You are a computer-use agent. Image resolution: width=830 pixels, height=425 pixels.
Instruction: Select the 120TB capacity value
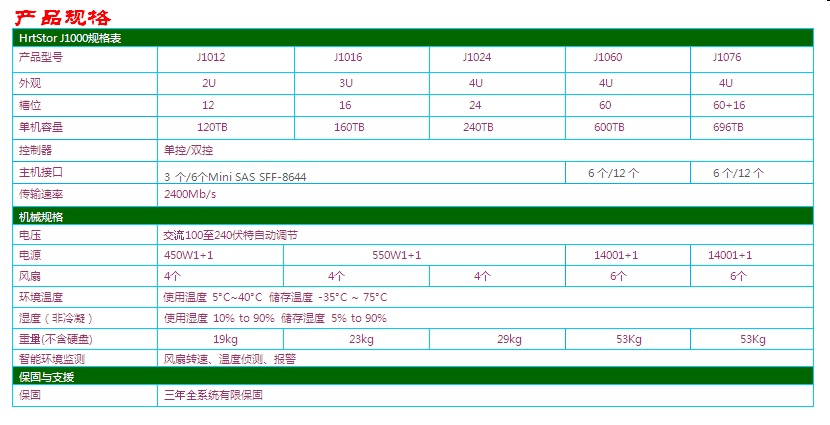click(x=212, y=127)
